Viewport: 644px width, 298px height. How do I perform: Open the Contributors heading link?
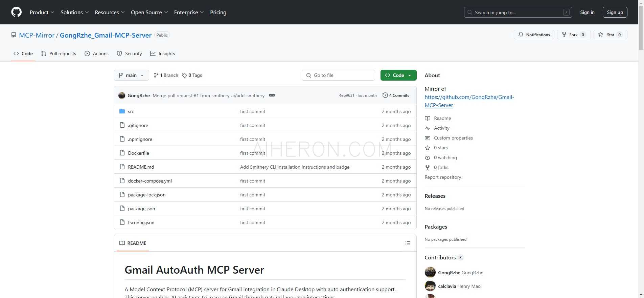[443, 257]
